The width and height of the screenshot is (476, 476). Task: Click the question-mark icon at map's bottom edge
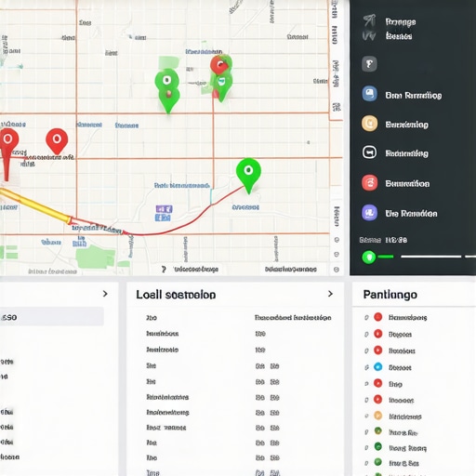(164, 270)
